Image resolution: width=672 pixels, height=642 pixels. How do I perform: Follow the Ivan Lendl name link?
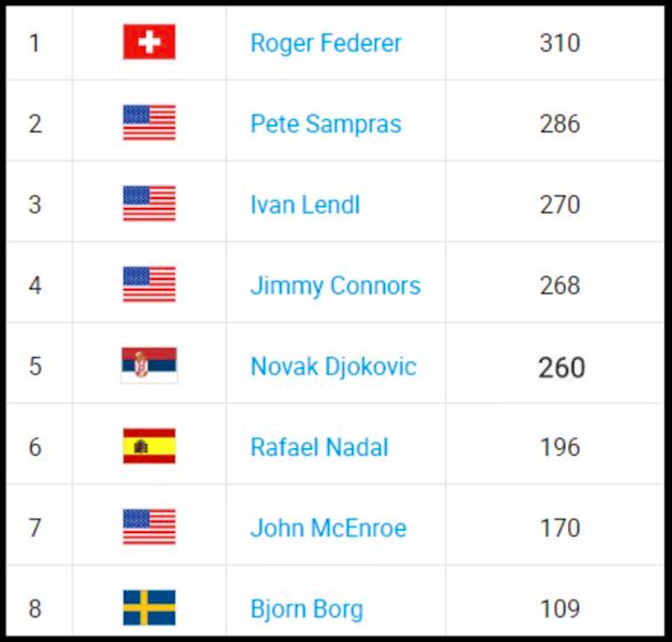click(305, 204)
